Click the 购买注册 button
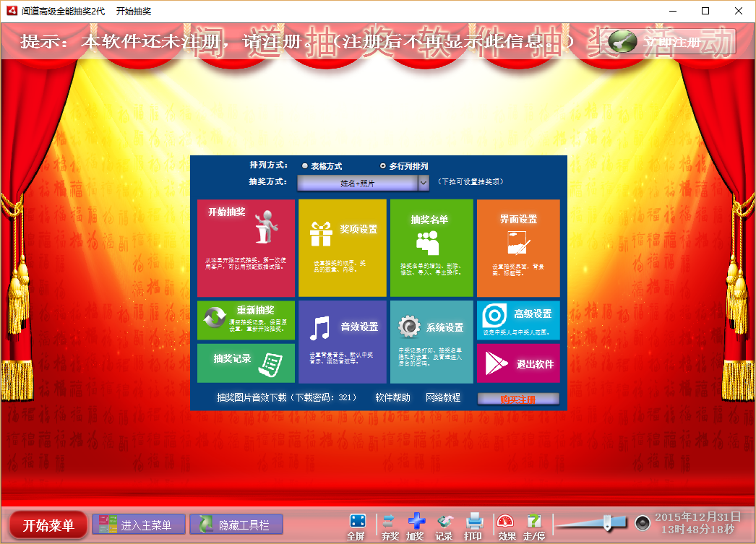This screenshot has width=756, height=544. click(x=518, y=399)
